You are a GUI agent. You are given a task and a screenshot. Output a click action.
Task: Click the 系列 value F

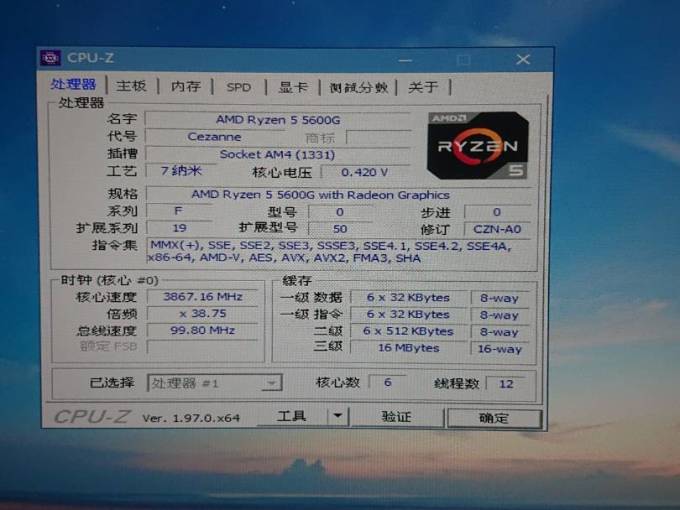click(178, 211)
